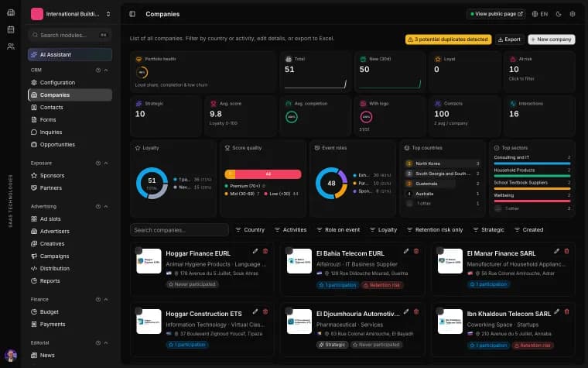The width and height of the screenshot is (588, 368).
Task: Click Export button
Action: [509, 40]
